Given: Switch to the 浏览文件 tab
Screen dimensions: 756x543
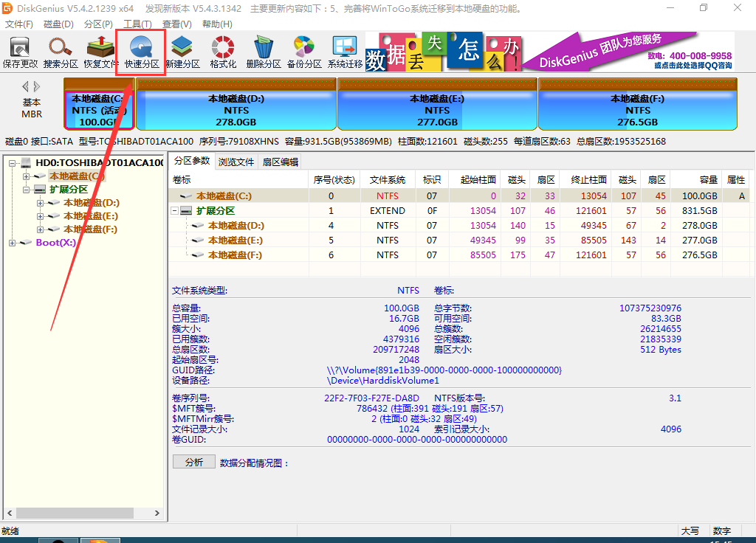Looking at the screenshot, I should point(236,162).
